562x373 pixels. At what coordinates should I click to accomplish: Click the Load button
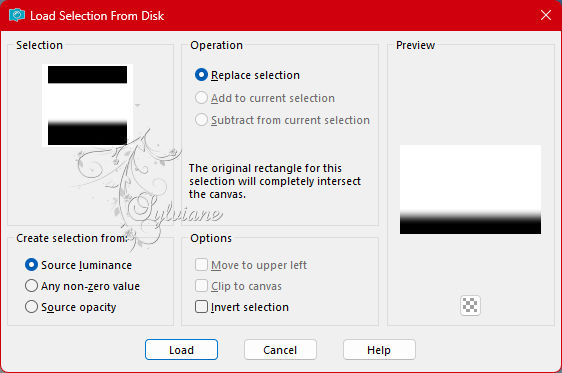(x=181, y=350)
